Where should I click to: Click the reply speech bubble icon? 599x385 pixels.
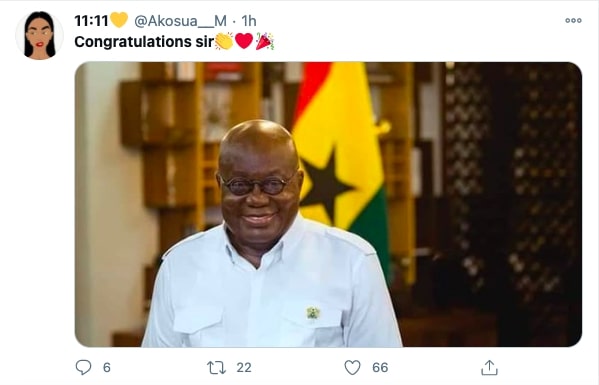(83, 367)
